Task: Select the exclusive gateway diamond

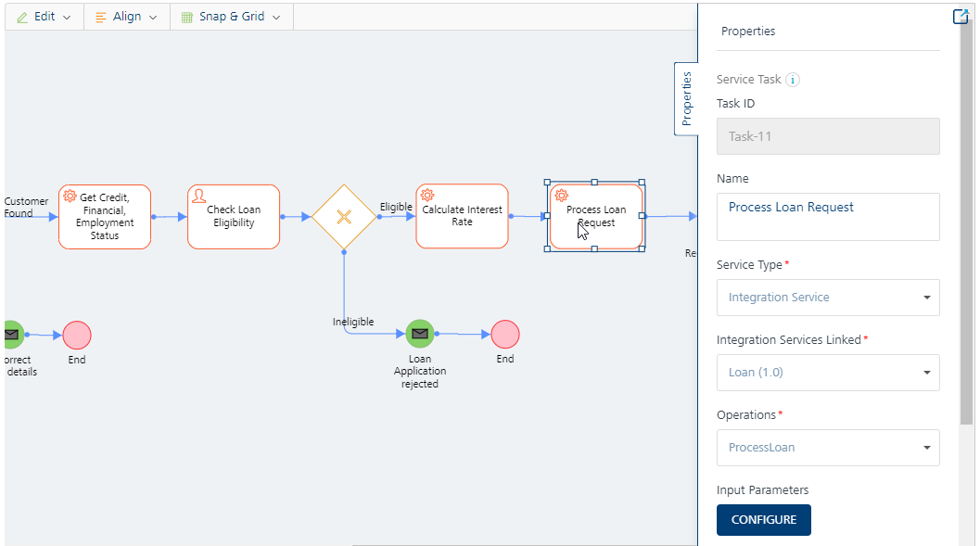Action: point(344,217)
